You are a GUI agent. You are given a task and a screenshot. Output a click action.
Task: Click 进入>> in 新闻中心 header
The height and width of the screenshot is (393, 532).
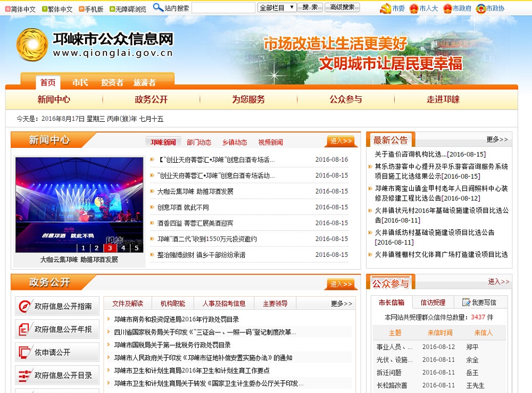point(342,141)
